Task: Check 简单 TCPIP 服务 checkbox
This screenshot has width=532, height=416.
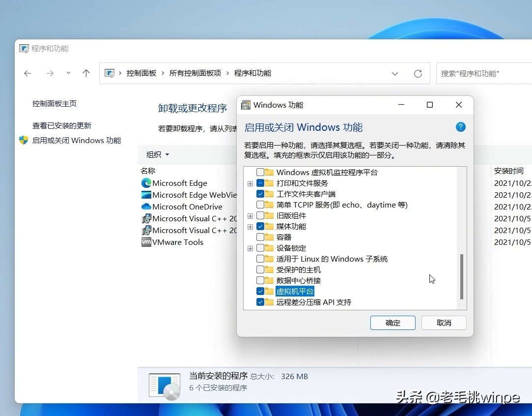Action: click(260, 205)
